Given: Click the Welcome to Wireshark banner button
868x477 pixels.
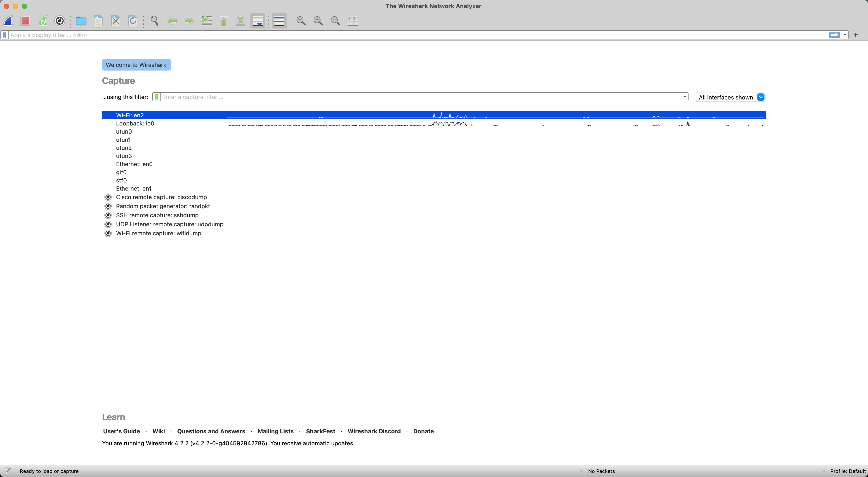Looking at the screenshot, I should (136, 65).
